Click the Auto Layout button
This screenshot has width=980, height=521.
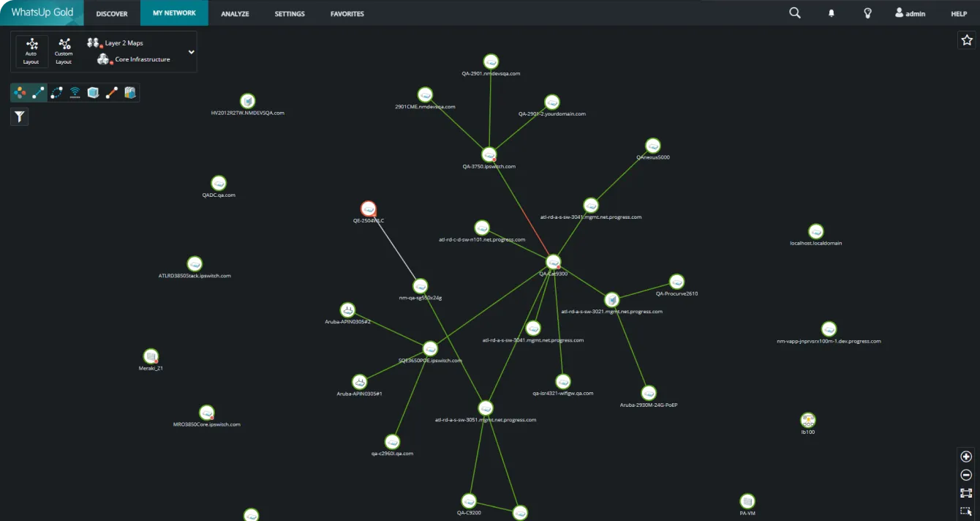click(31, 52)
